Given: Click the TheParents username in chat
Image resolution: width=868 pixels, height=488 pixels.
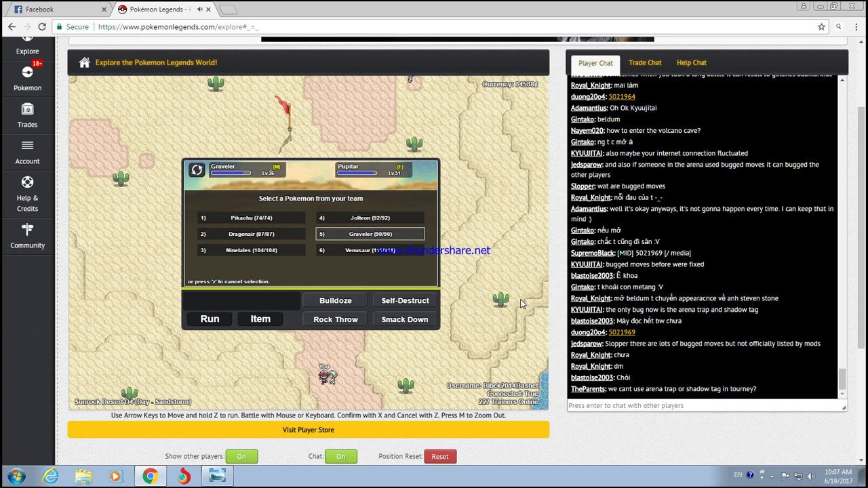Looking at the screenshot, I should (588, 389).
